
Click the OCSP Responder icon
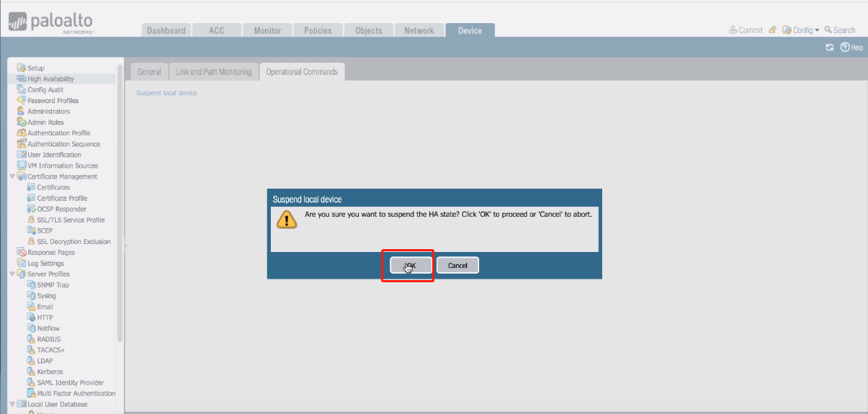tap(31, 209)
